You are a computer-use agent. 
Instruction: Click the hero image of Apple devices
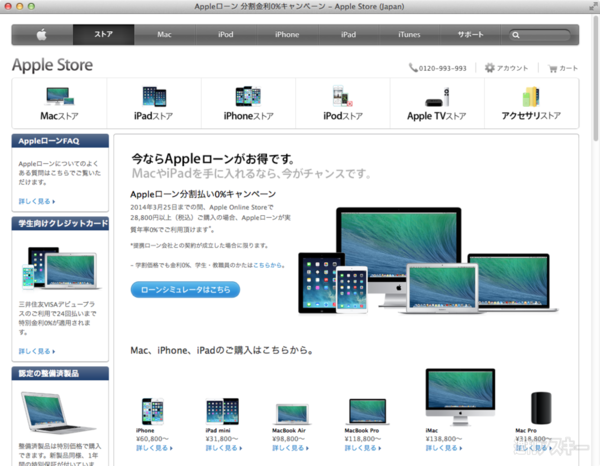pos(428,261)
